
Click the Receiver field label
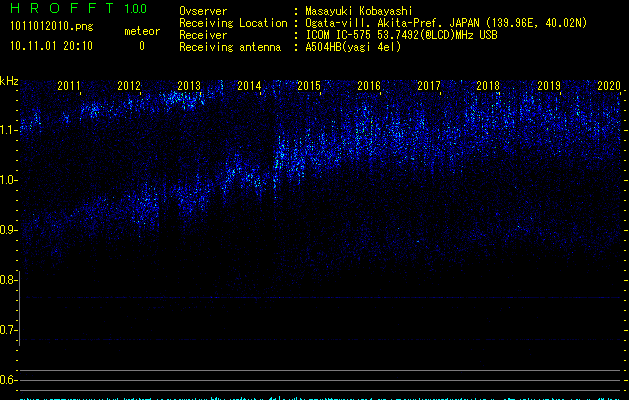click(x=203, y=35)
